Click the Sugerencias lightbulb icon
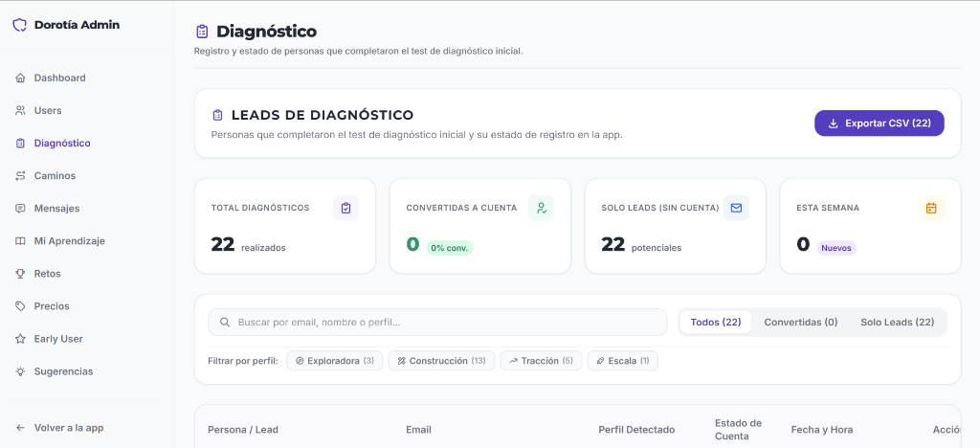This screenshot has width=980, height=448. coord(20,371)
